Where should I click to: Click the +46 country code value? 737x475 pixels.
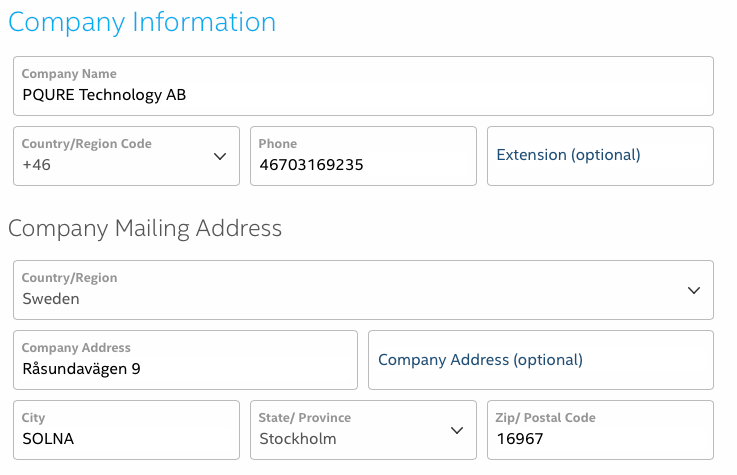(x=37, y=165)
